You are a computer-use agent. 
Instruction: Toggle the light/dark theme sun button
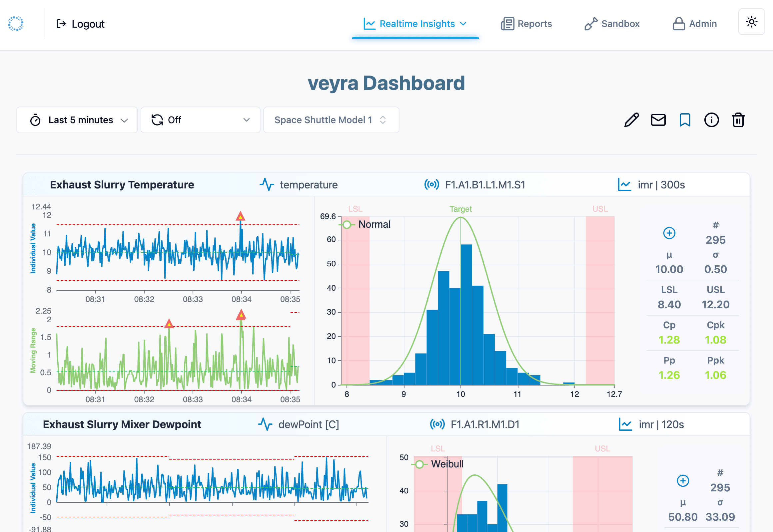point(751,22)
